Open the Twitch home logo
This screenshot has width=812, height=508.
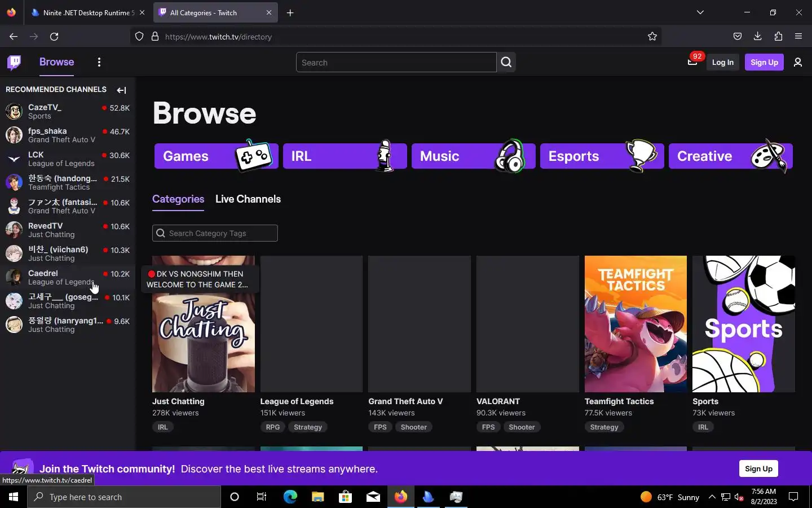tap(14, 62)
